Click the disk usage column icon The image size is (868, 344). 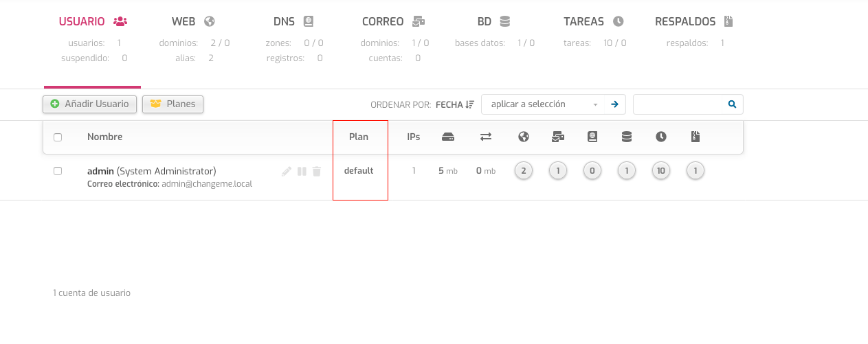click(448, 137)
